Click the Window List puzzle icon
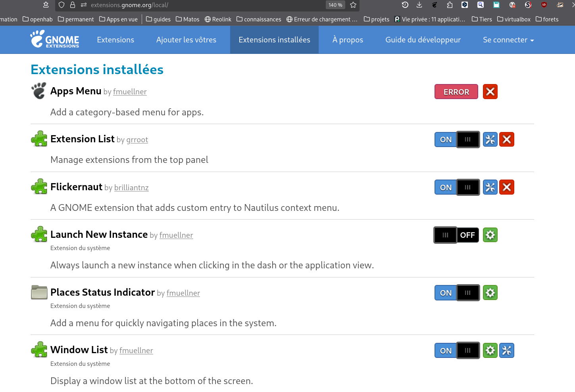 tap(39, 350)
